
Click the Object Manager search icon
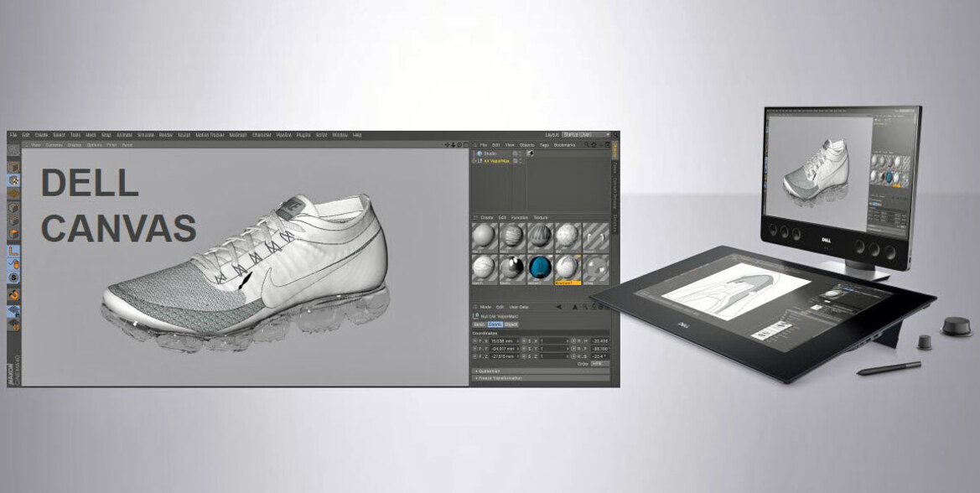click(x=587, y=144)
